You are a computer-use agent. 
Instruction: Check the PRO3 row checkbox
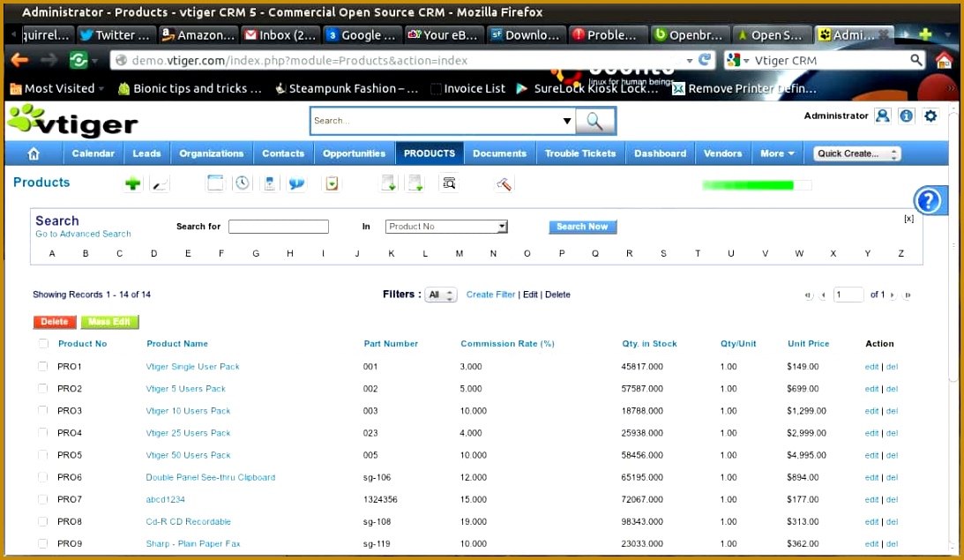pos(42,411)
